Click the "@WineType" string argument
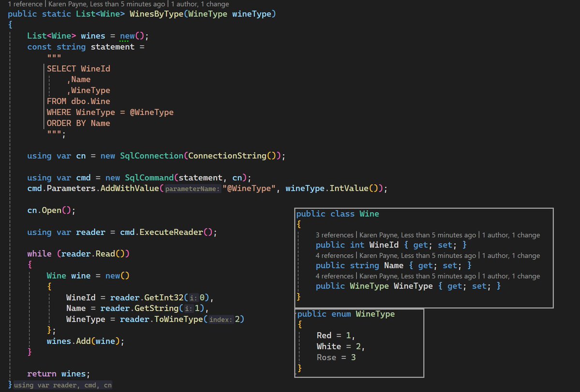The width and height of the screenshot is (580, 392). pyautogui.click(x=249, y=189)
